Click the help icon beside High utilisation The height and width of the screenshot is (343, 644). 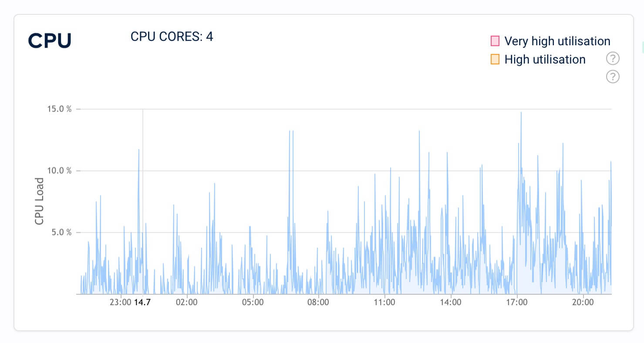[613, 58]
